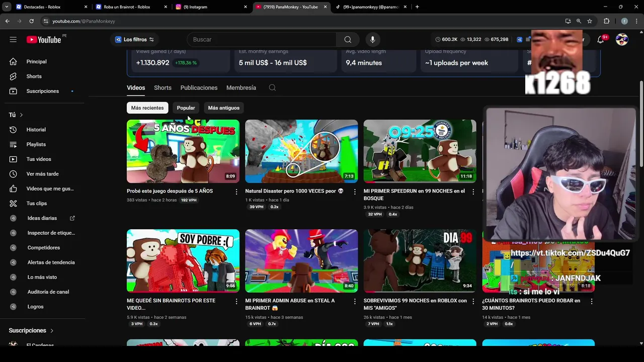Image resolution: width=644 pixels, height=362 pixels.
Task: Click the search magnifier button
Action: point(348,39)
